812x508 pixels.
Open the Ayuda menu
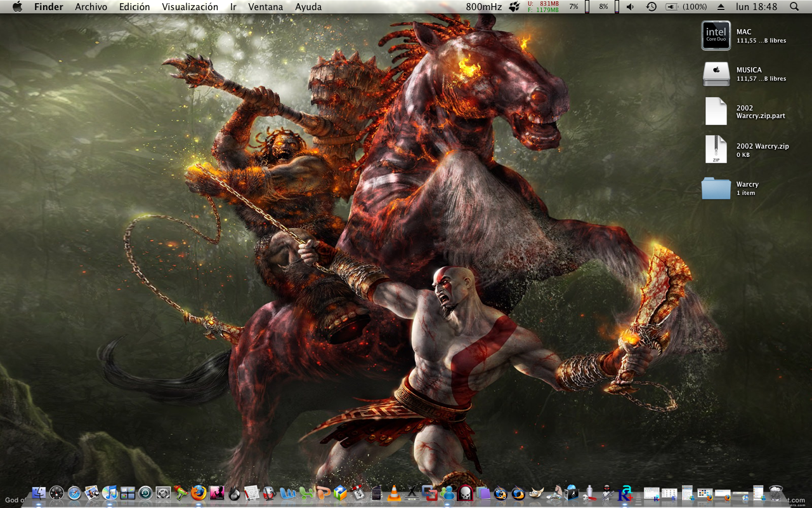[x=308, y=7]
